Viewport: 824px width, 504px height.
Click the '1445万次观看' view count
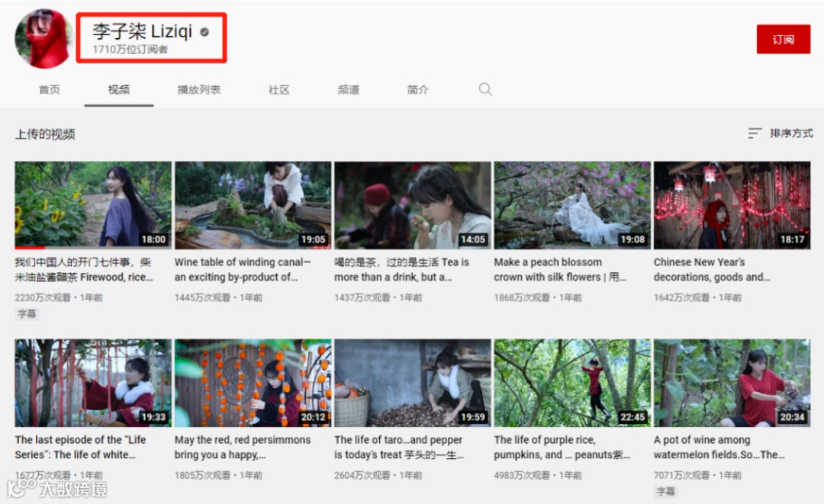pos(202,297)
